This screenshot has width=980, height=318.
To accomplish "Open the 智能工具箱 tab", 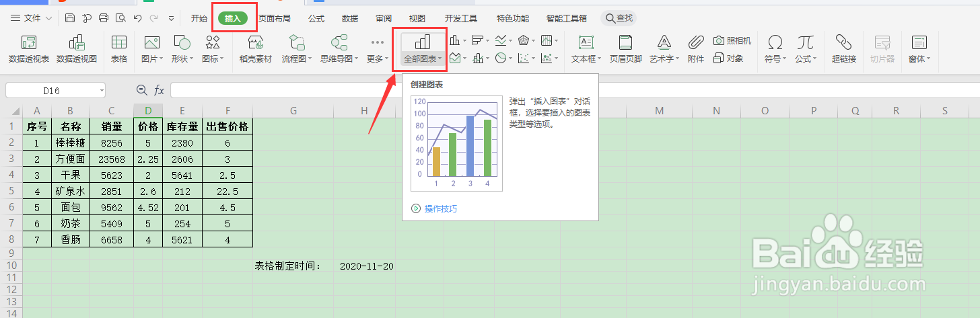I will (x=567, y=19).
